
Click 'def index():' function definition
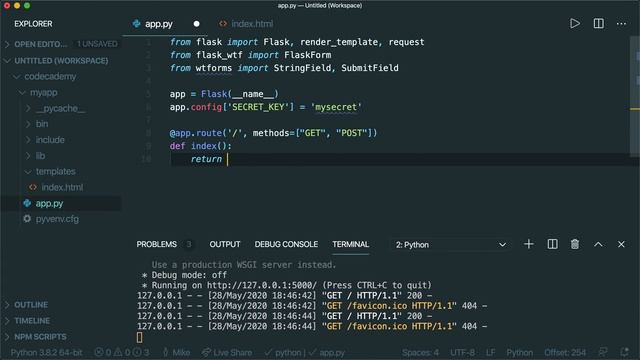200,146
